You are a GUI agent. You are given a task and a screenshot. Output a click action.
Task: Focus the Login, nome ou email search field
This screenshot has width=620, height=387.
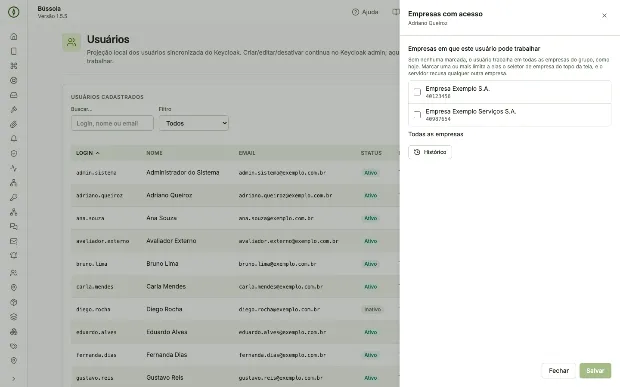pos(112,123)
